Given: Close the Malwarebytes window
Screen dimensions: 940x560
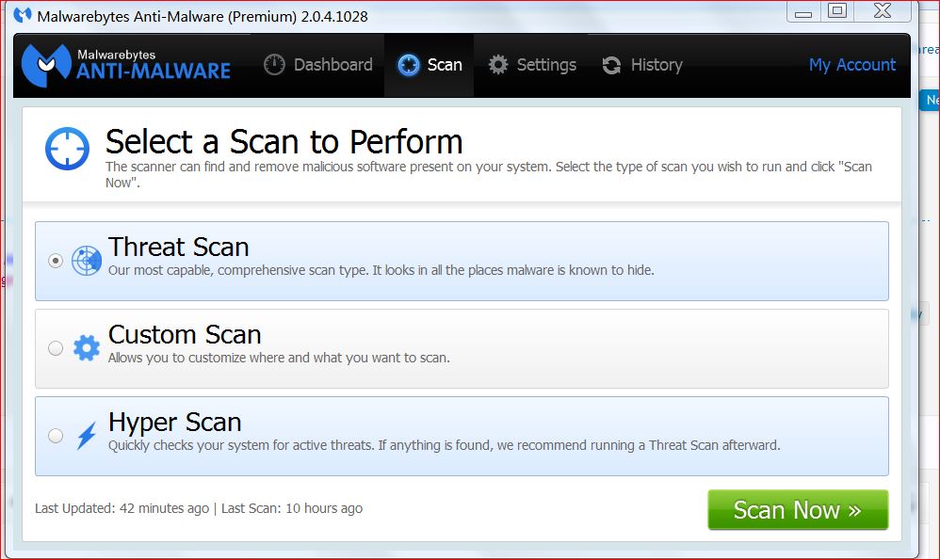Looking at the screenshot, I should (883, 10).
